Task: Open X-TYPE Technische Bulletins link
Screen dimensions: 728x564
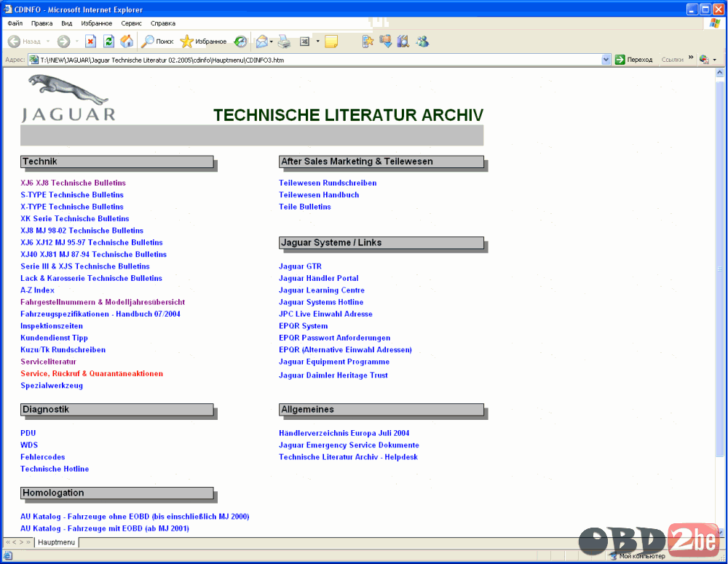Action: tap(72, 207)
